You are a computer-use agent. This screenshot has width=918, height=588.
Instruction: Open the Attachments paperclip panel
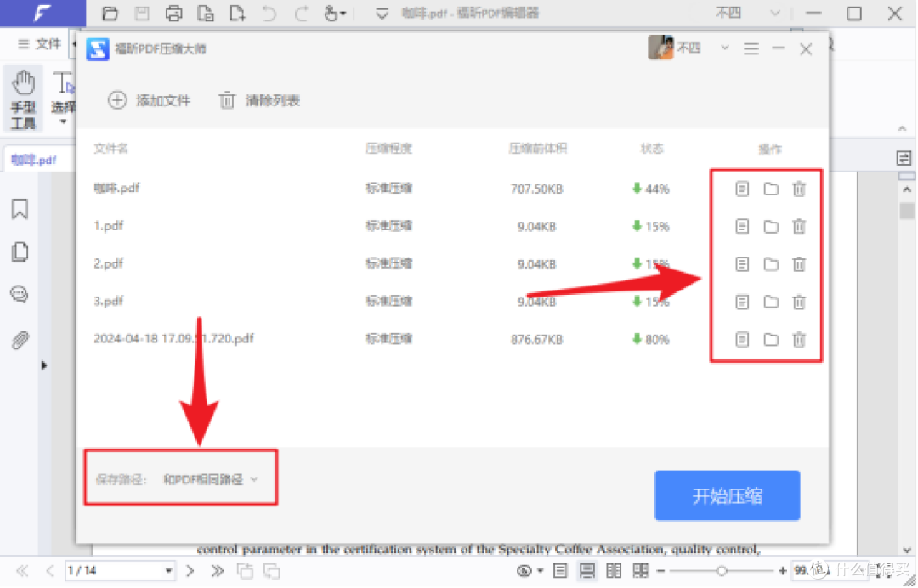click(x=20, y=340)
